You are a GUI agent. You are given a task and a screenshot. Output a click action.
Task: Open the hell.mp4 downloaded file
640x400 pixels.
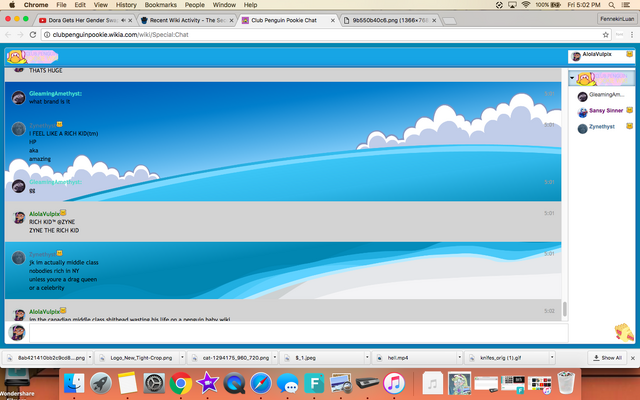coord(416,358)
